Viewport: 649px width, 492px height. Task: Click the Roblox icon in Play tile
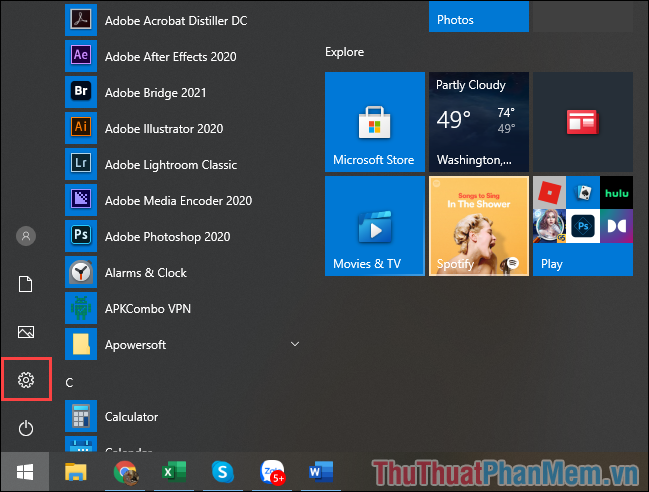click(x=549, y=192)
